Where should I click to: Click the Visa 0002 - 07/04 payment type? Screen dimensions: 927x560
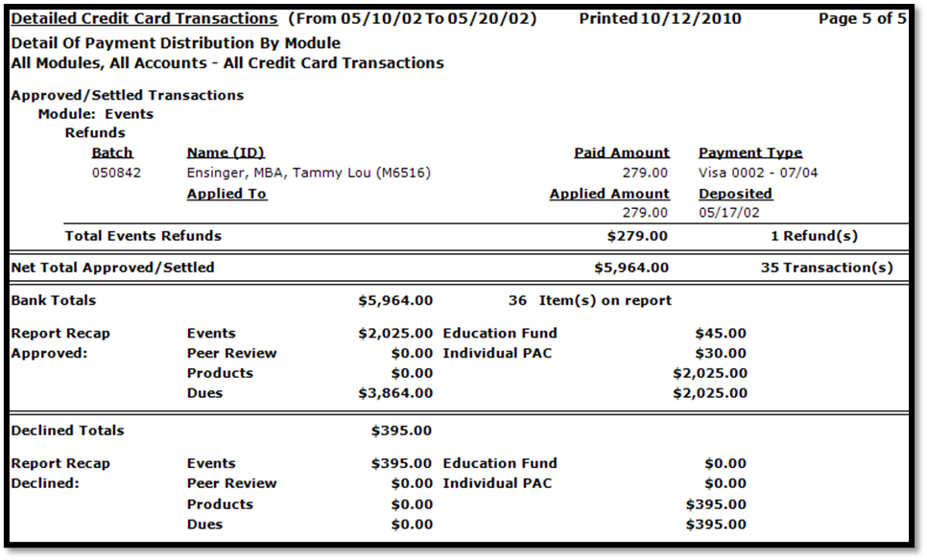click(758, 173)
